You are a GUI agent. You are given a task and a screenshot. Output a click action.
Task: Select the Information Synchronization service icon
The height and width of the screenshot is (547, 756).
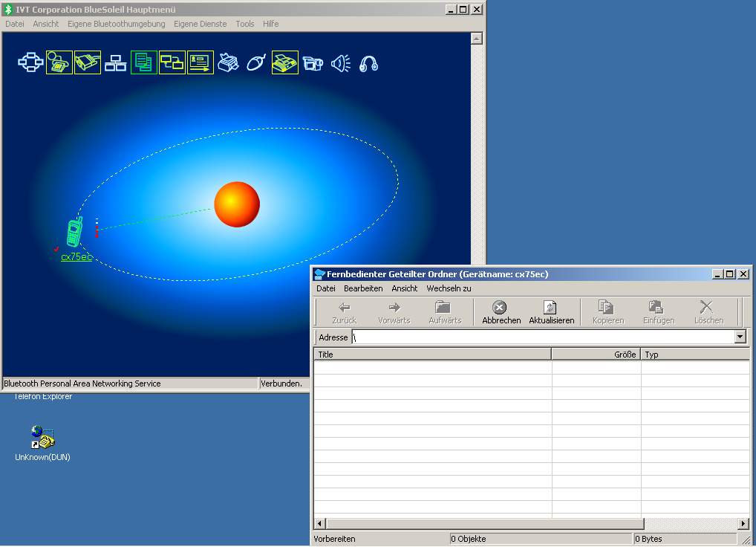tap(172, 62)
